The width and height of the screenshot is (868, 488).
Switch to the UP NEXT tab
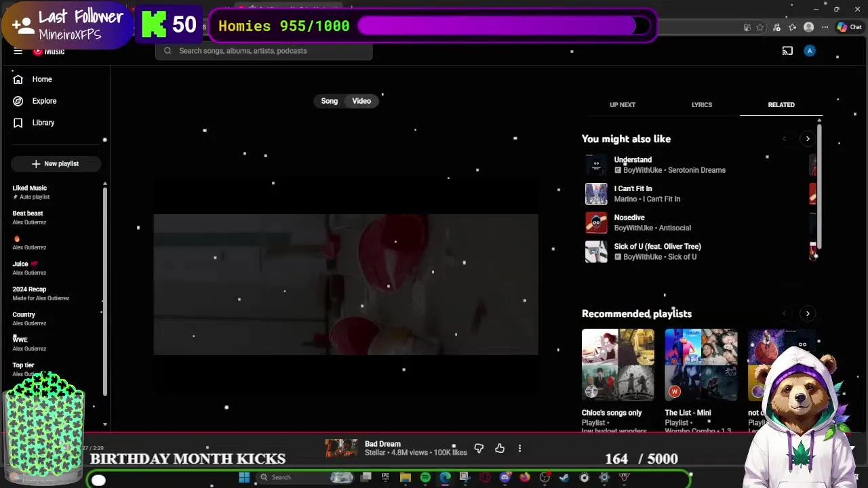click(x=623, y=105)
